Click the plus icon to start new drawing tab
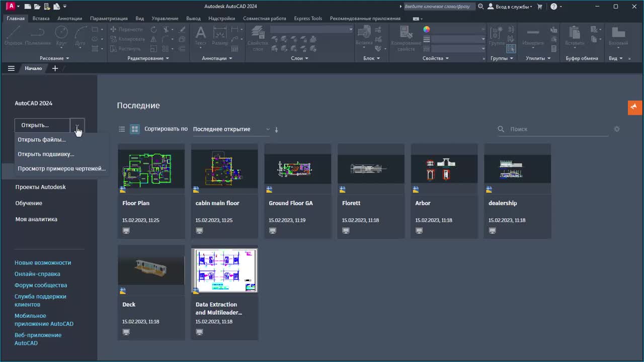Screen dimensions: 644x362 (x=55, y=68)
